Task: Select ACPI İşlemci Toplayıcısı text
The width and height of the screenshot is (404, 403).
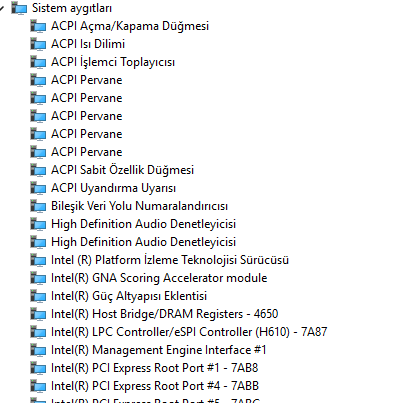Action: [x=113, y=62]
